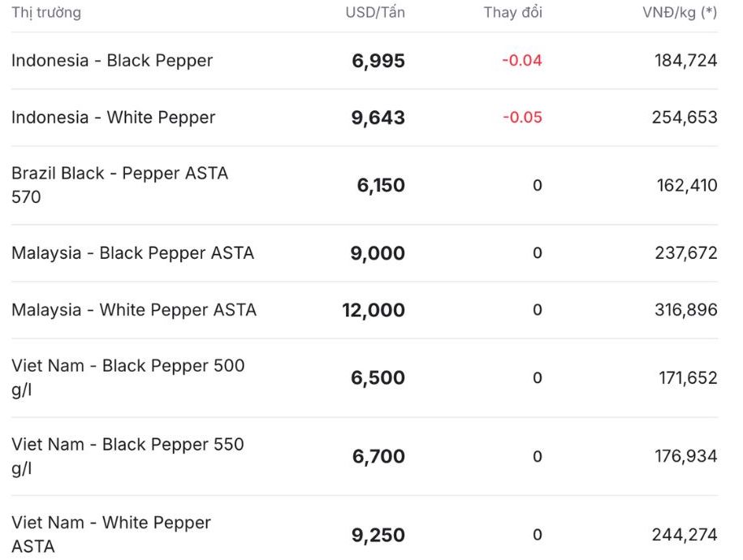Select Indonesia - White Pepper row label
This screenshot has height=560, width=743.
113,118
